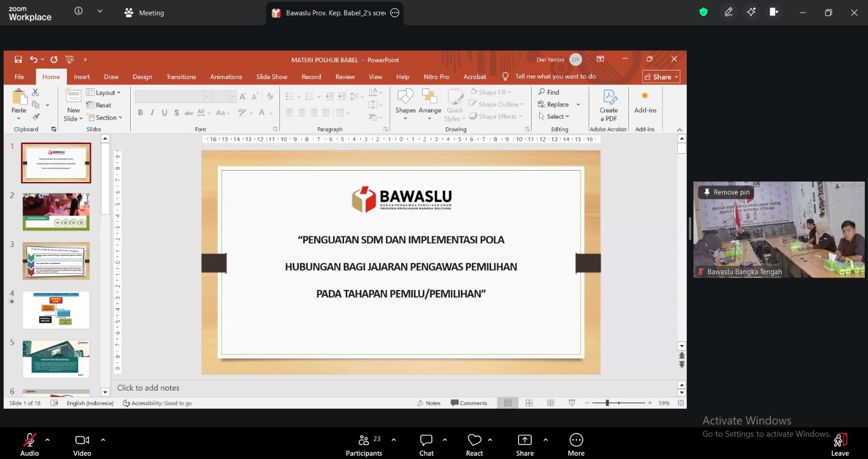Open the Section dropdown
868x459 pixels.
coord(105,118)
